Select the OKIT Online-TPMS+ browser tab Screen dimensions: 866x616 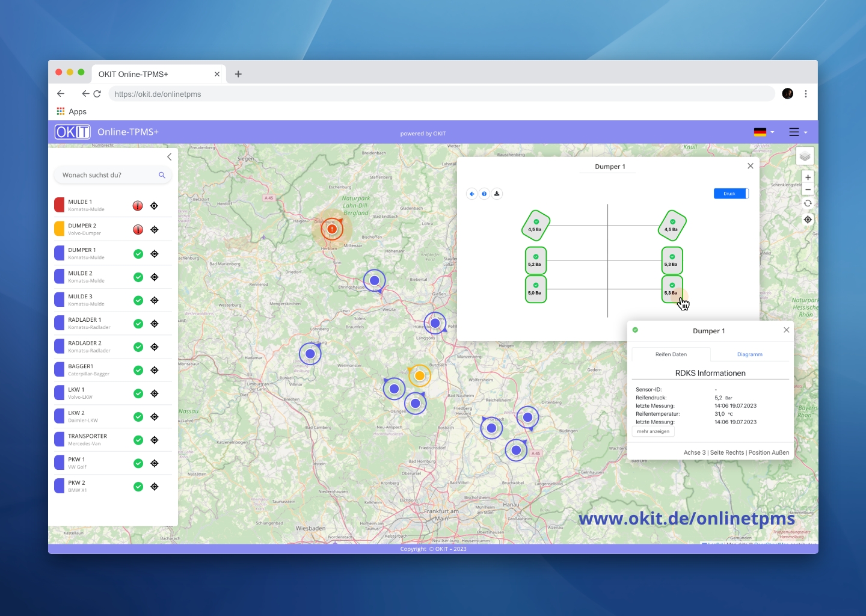[x=158, y=74]
